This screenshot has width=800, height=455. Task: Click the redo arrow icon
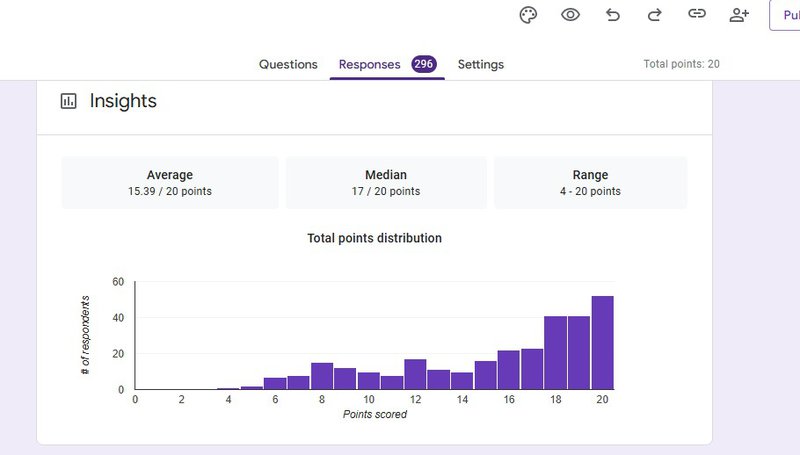coord(655,15)
